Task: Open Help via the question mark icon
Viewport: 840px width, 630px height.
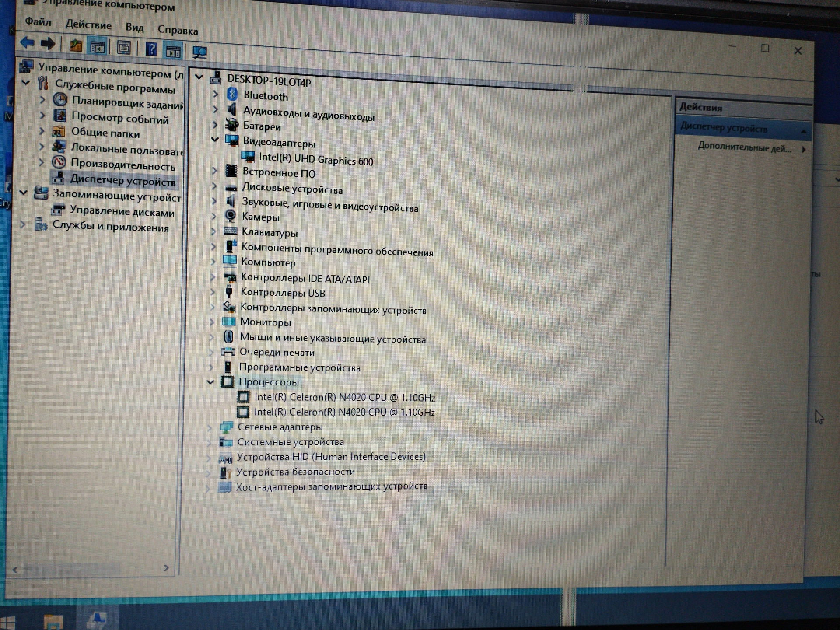Action: pyautogui.click(x=151, y=49)
